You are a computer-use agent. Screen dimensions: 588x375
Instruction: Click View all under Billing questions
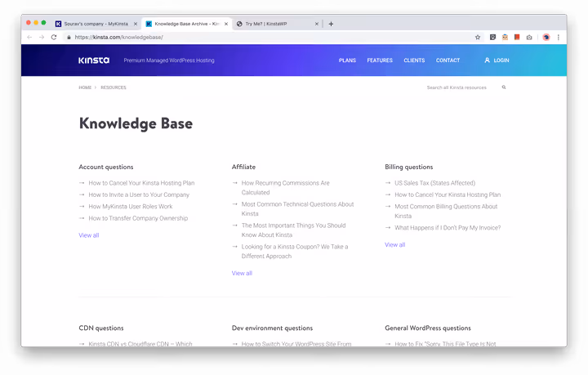pyautogui.click(x=395, y=244)
